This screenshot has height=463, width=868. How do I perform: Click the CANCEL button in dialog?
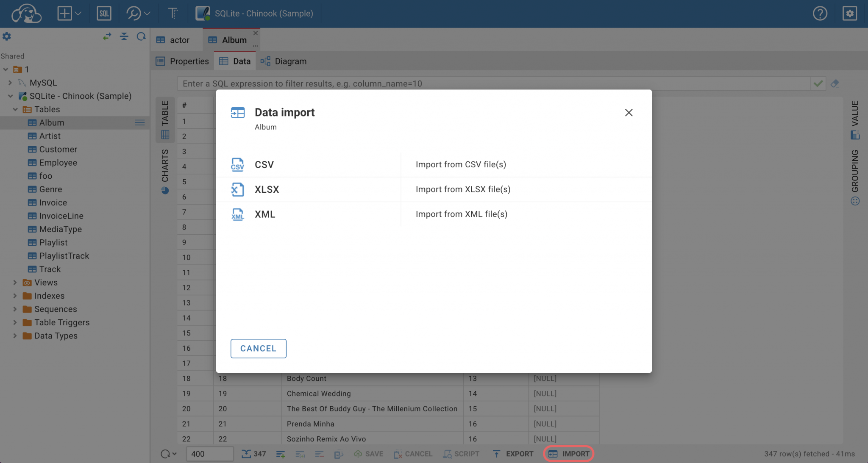click(x=258, y=349)
